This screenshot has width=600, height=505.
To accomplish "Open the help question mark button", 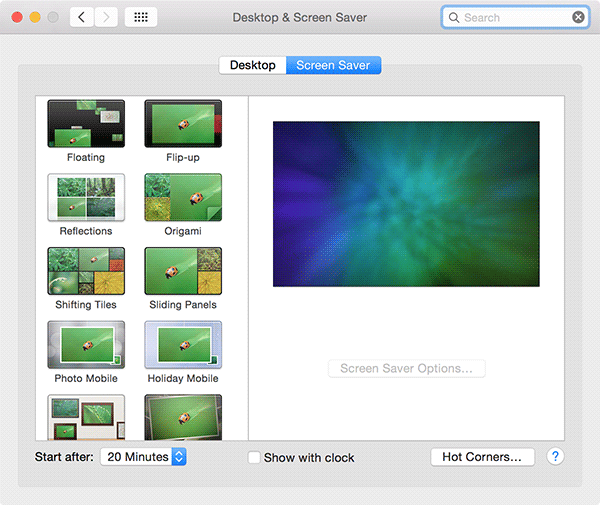I will (x=556, y=457).
